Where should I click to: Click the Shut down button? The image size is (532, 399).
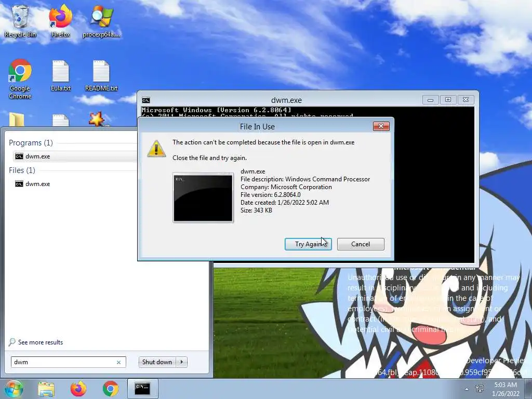pyautogui.click(x=157, y=362)
